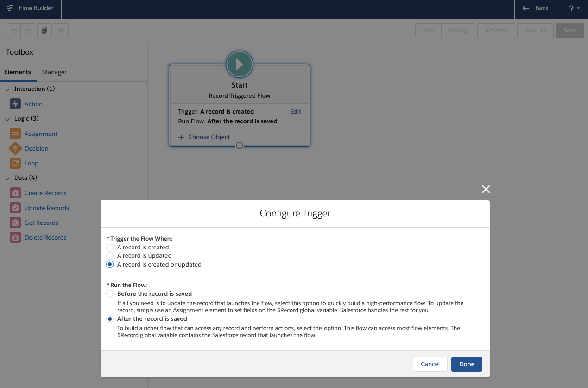Click the plus icon beside Choose Object
Screen dimensions: 588x388
[181, 137]
